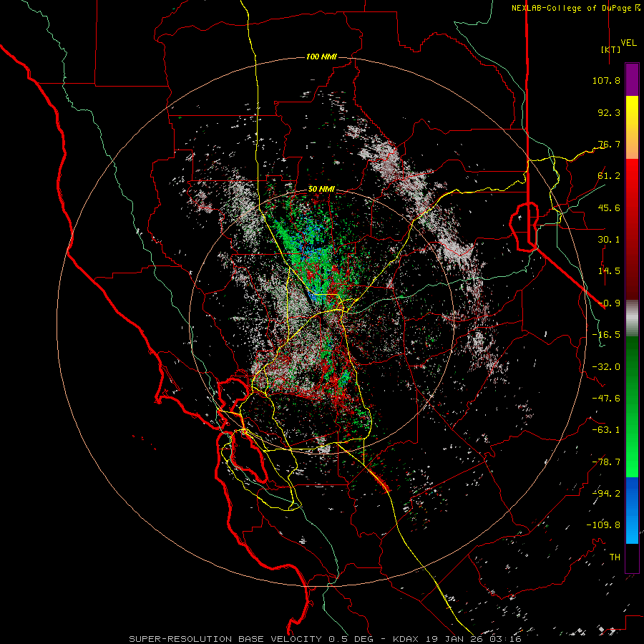The height and width of the screenshot is (644, 644).
Task: Click the 50 NMI range ring label
Action: click(x=321, y=190)
